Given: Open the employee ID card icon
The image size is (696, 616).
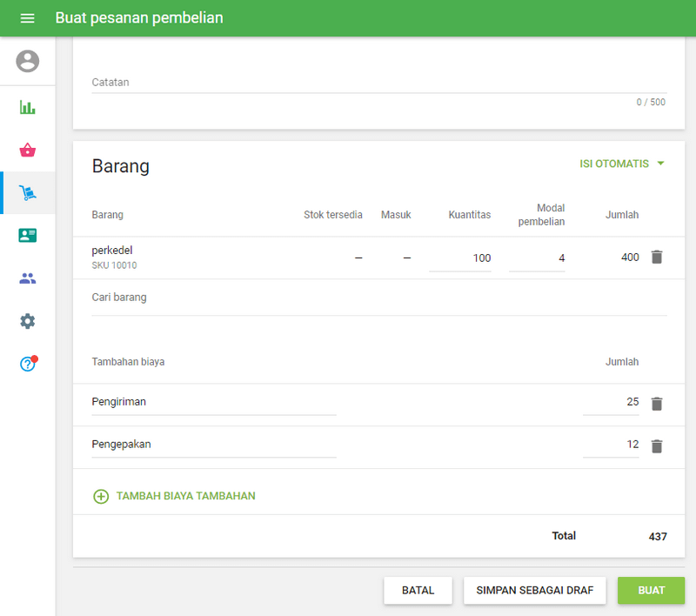Looking at the screenshot, I should [x=28, y=236].
